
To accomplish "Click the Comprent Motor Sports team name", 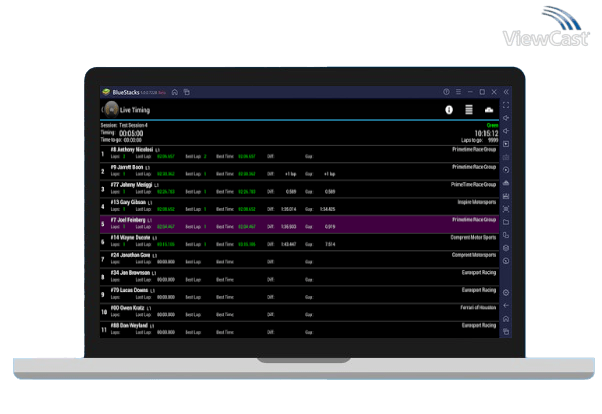I will click(473, 237).
